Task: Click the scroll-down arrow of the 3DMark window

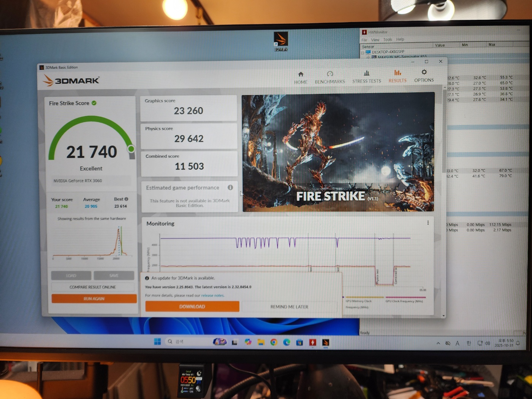Action: click(443, 316)
